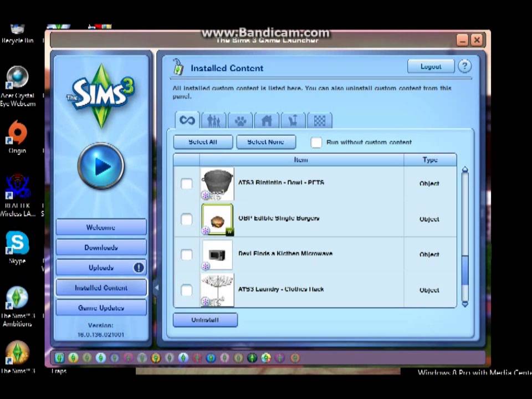Image resolution: width=532 pixels, height=399 pixels.
Task: Click the dark green expansion pack icon
Action: pyautogui.click(x=252, y=357)
